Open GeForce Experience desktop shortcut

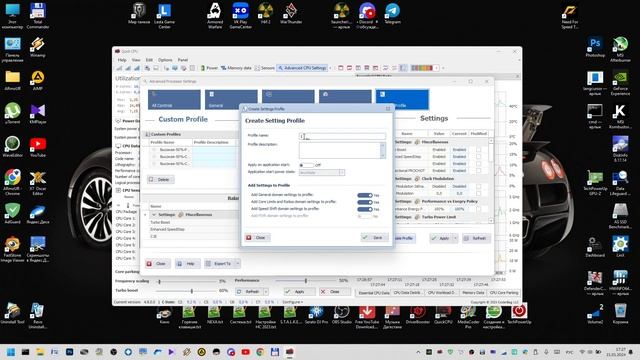(x=620, y=83)
